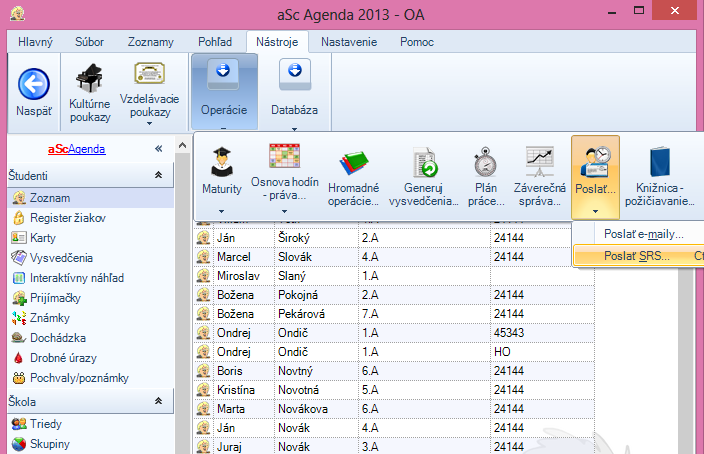Click student icon for Ján Široký row
Viewport: 704px width, 454px height.
click(203, 238)
